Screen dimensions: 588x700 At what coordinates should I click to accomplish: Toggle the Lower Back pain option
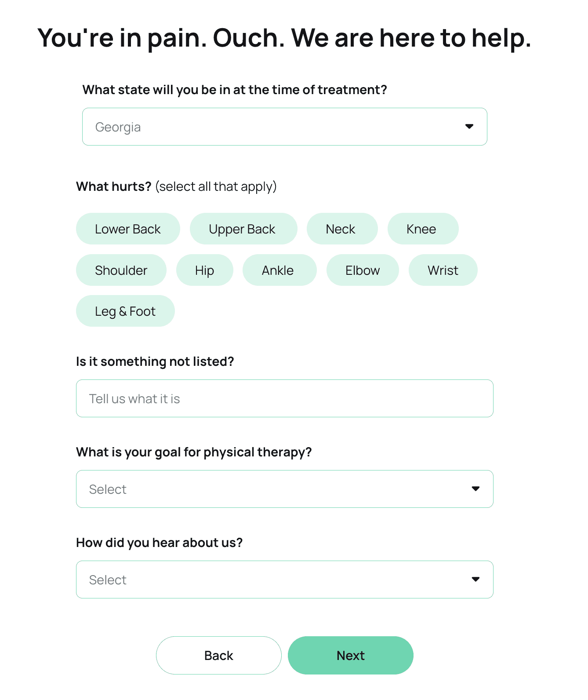tap(127, 229)
